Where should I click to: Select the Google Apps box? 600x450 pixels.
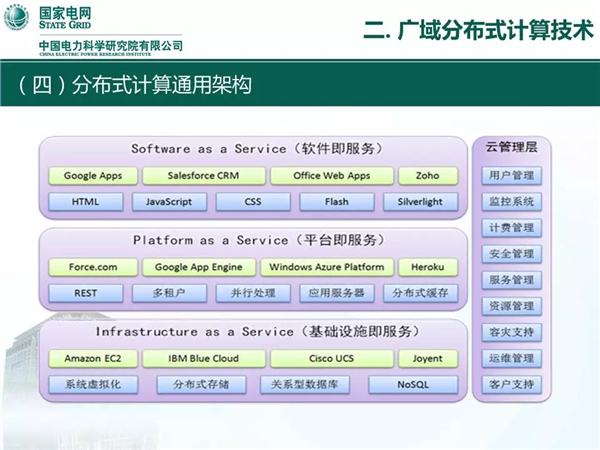point(93,176)
